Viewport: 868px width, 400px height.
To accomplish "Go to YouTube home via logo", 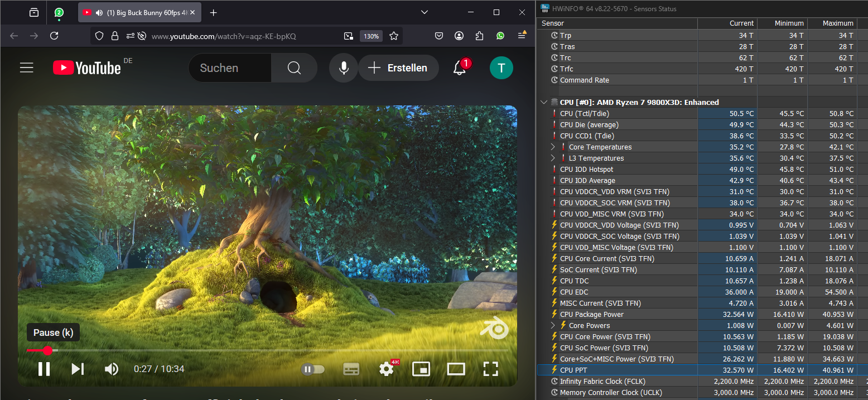I will [87, 68].
